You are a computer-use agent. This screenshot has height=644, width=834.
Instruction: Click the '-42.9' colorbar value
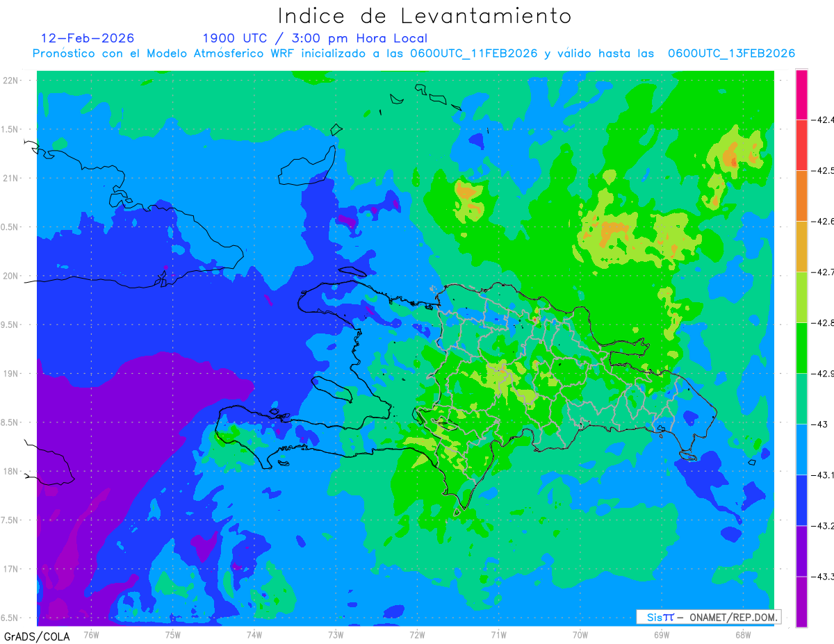[x=823, y=374]
